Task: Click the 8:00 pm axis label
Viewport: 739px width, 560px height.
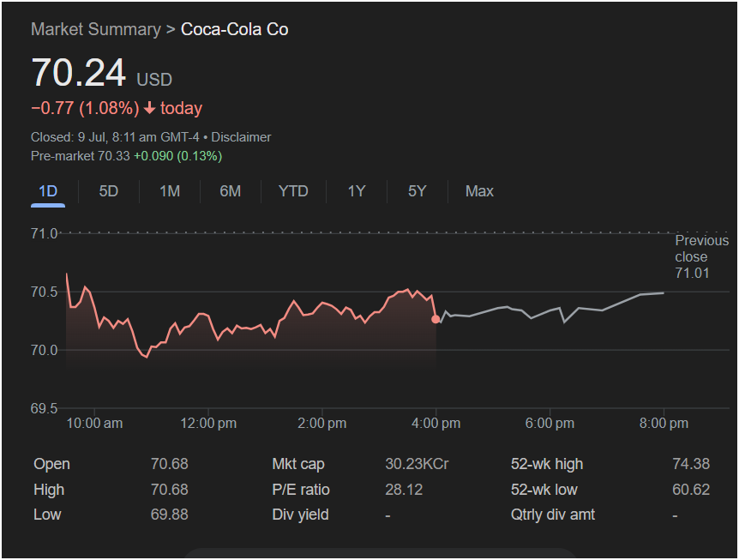Action: [664, 424]
